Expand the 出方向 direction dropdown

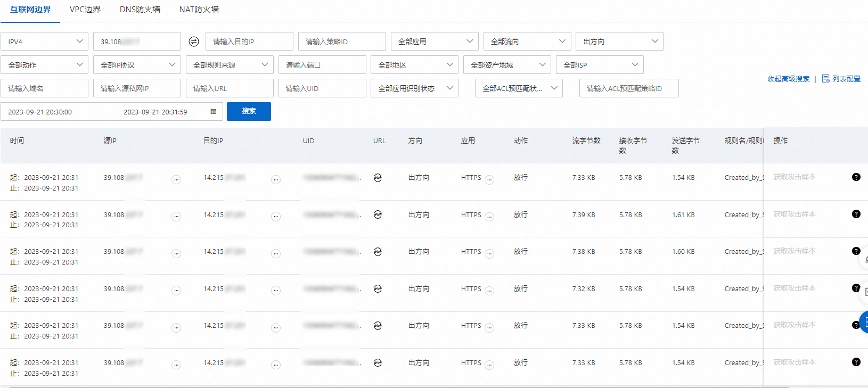[619, 42]
